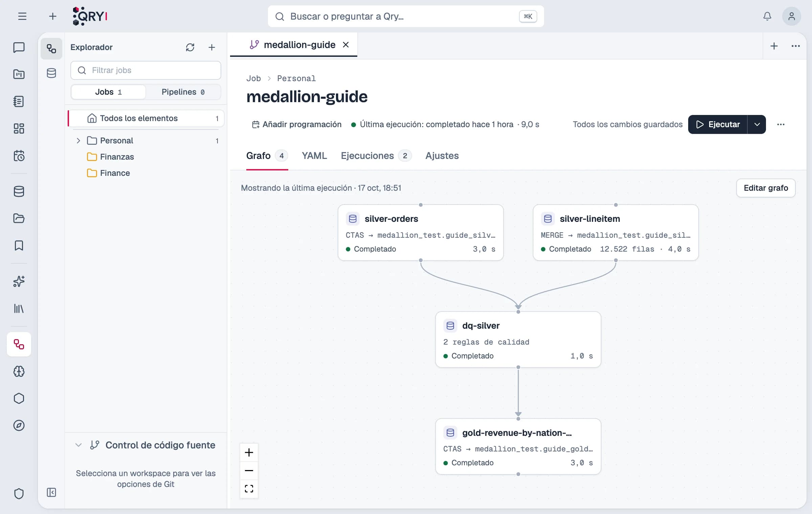
Task: Select the dq-silver node
Action: click(x=518, y=340)
